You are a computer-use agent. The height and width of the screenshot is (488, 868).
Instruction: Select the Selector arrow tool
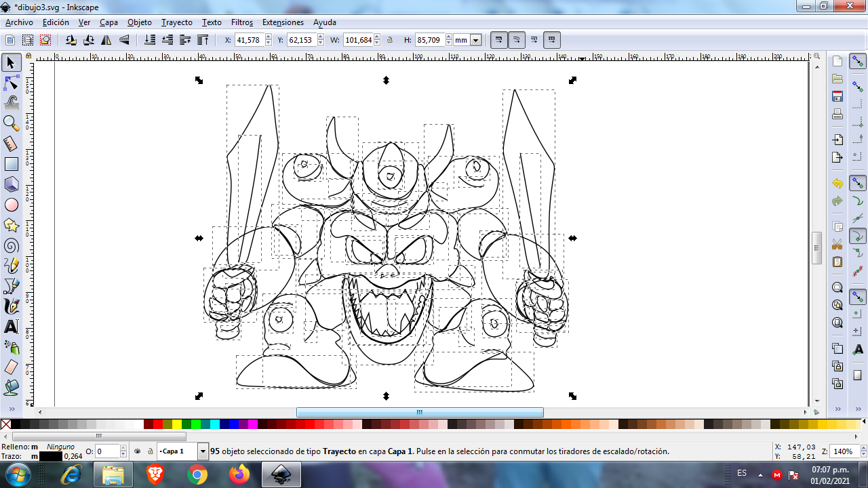pos(11,63)
